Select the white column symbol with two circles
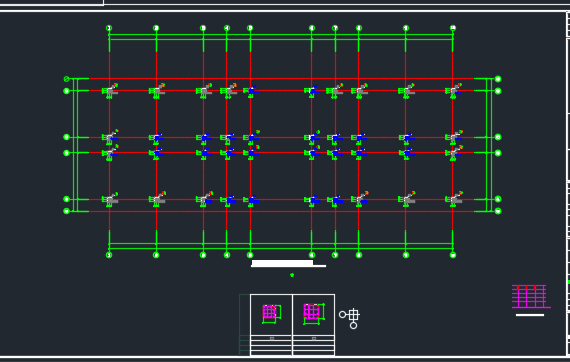The image size is (570, 362). tap(350, 318)
